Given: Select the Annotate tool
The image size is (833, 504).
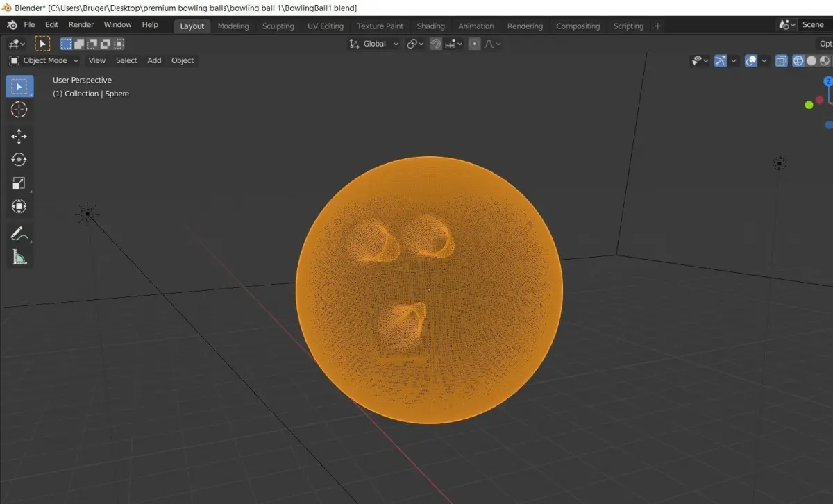Looking at the screenshot, I should [x=19, y=234].
